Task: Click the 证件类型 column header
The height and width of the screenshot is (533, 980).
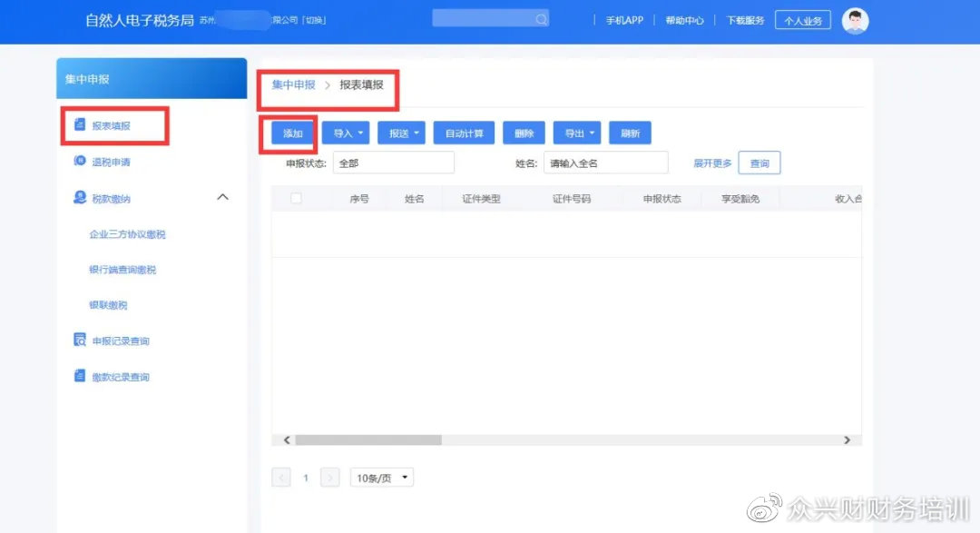Action: (481, 199)
